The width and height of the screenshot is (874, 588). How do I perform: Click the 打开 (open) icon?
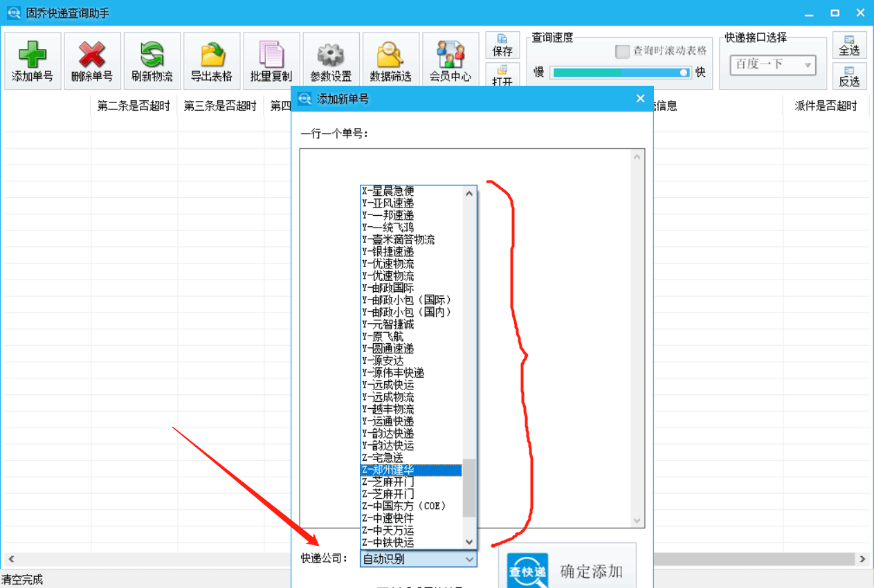pyautogui.click(x=503, y=75)
